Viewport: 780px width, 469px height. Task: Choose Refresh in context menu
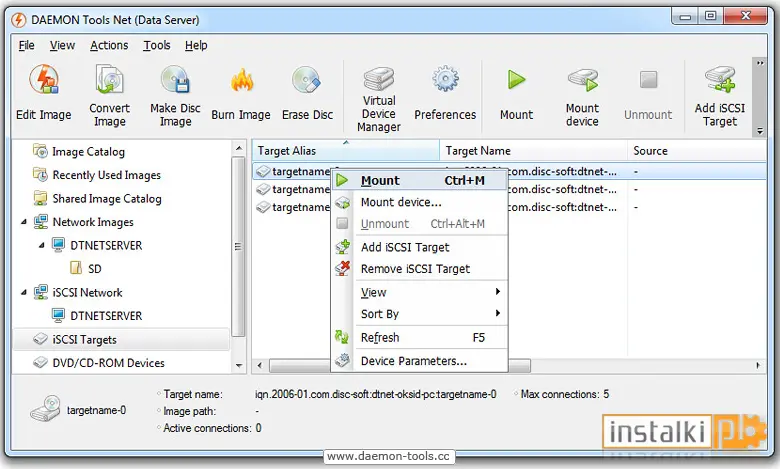click(419, 338)
